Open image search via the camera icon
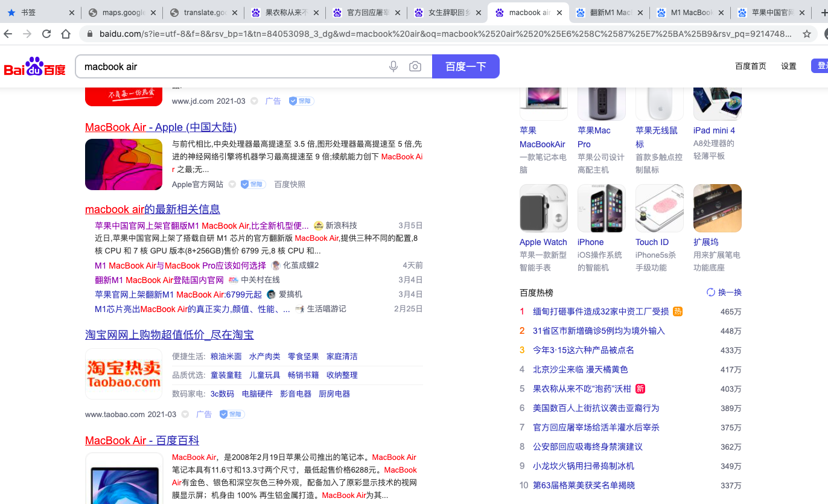828x504 pixels. (415, 66)
